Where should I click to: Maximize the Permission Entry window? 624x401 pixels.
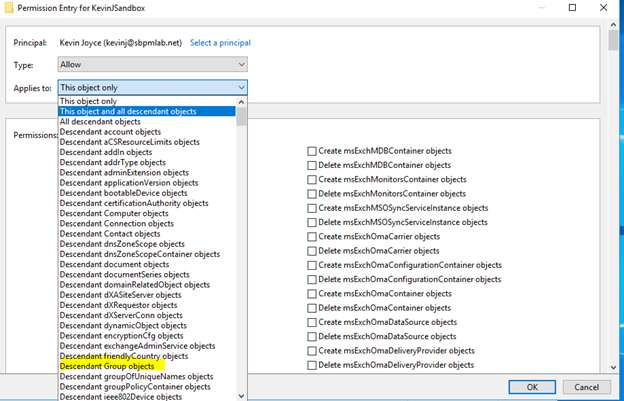(x=572, y=8)
